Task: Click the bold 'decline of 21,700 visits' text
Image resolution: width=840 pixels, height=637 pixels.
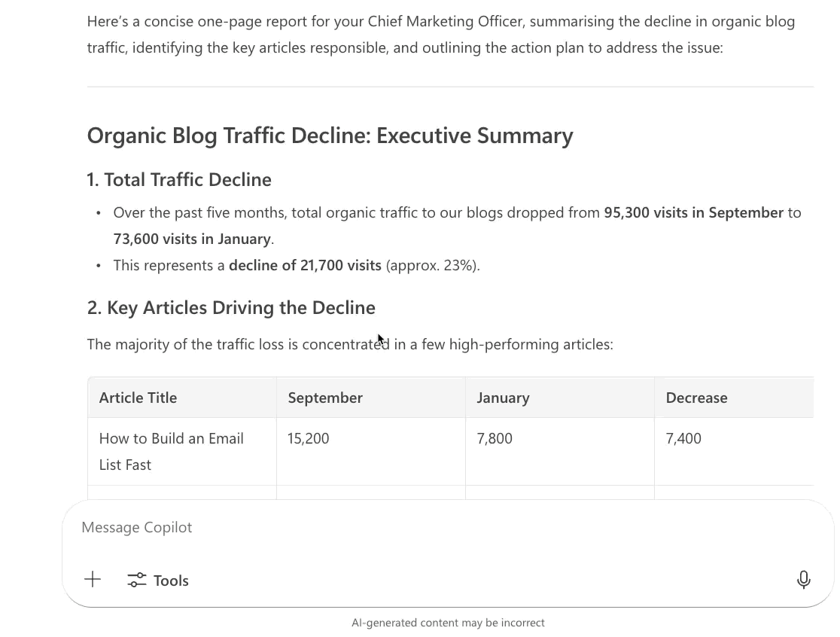Action: [305, 265]
